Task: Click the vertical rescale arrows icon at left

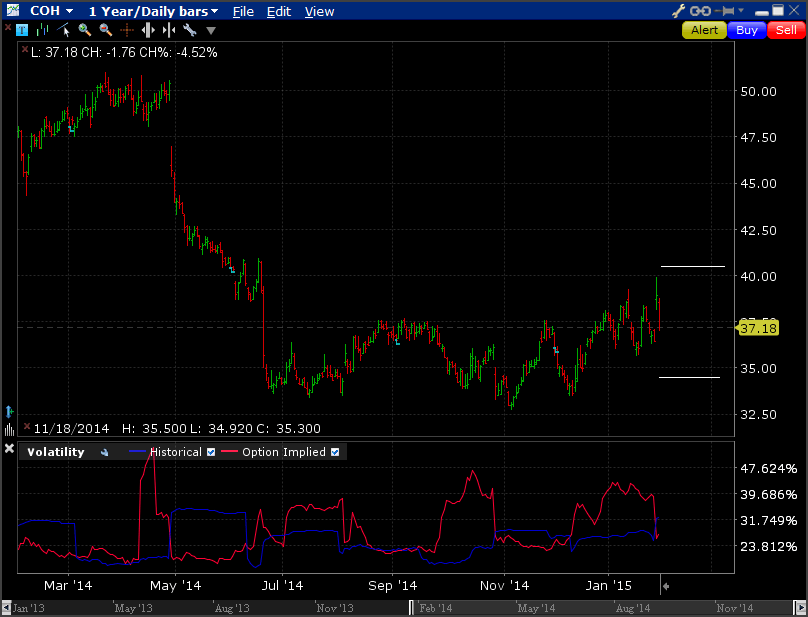Action: pyautogui.click(x=9, y=412)
